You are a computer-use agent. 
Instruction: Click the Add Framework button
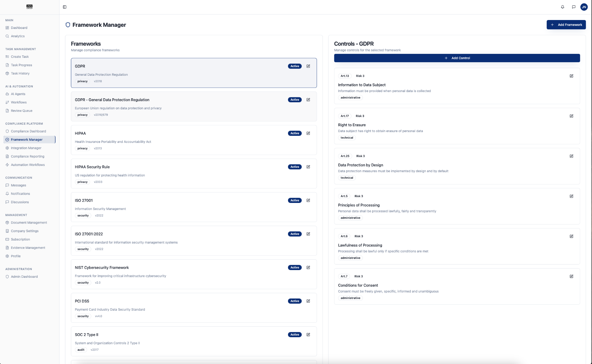[566, 25]
